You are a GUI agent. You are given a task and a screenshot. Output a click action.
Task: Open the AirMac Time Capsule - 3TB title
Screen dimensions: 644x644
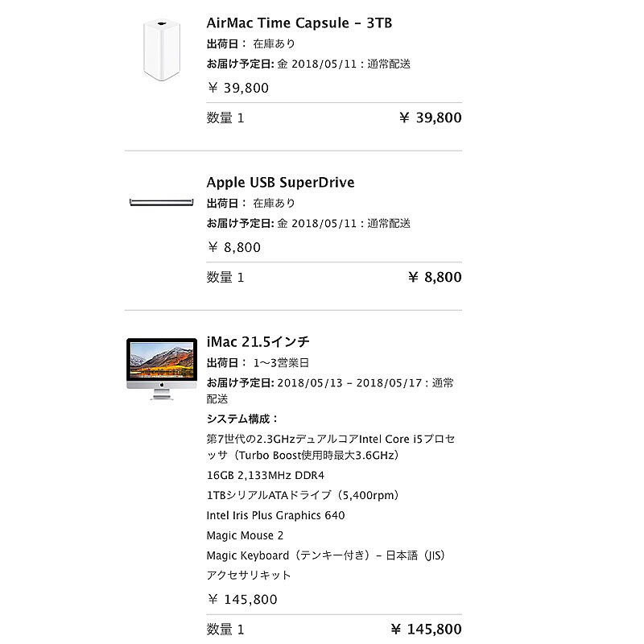coord(299,23)
